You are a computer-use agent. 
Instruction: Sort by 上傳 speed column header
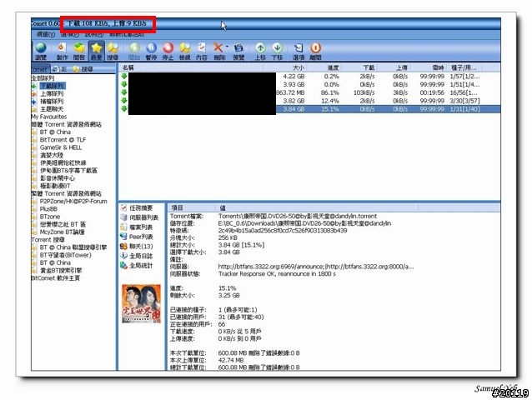pos(393,67)
